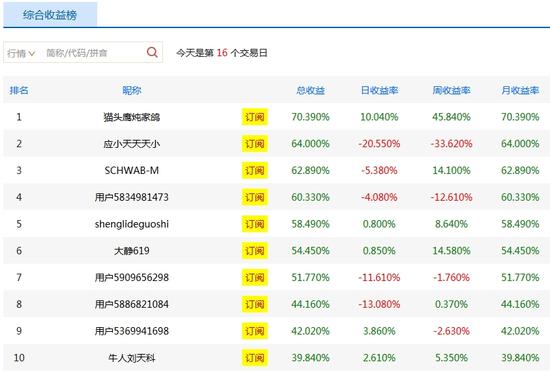Image resolution: width=550 pixels, height=372 pixels.
Task: Subscribe to 猫头鹰炖家鸽 via 订阅 button
Action: (255, 117)
